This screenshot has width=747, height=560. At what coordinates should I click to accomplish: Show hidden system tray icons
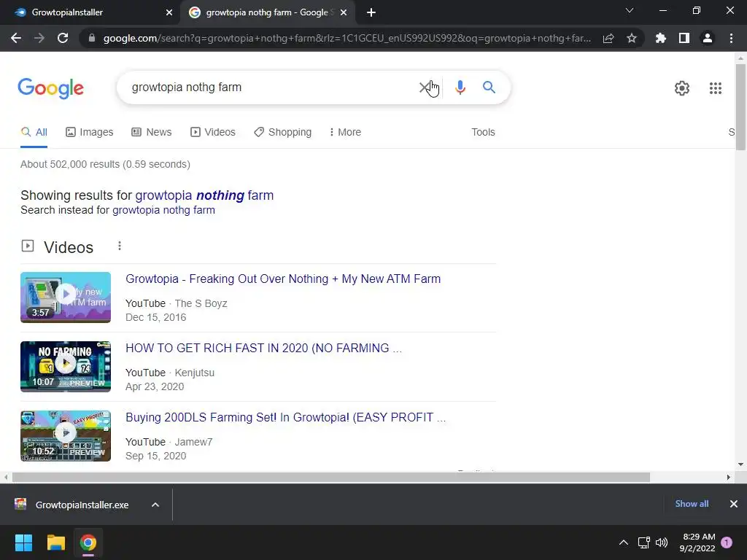tap(623, 542)
